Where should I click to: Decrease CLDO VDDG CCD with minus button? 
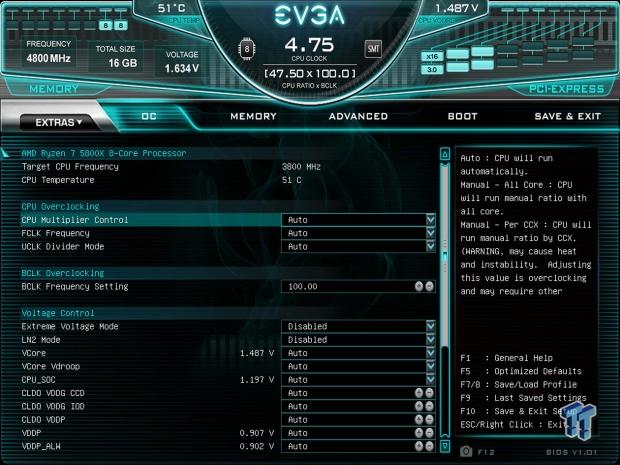pos(429,393)
